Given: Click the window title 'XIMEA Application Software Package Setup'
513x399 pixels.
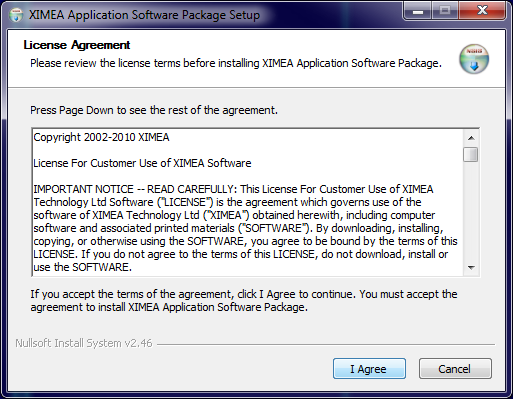Looking at the screenshot, I should point(144,15).
